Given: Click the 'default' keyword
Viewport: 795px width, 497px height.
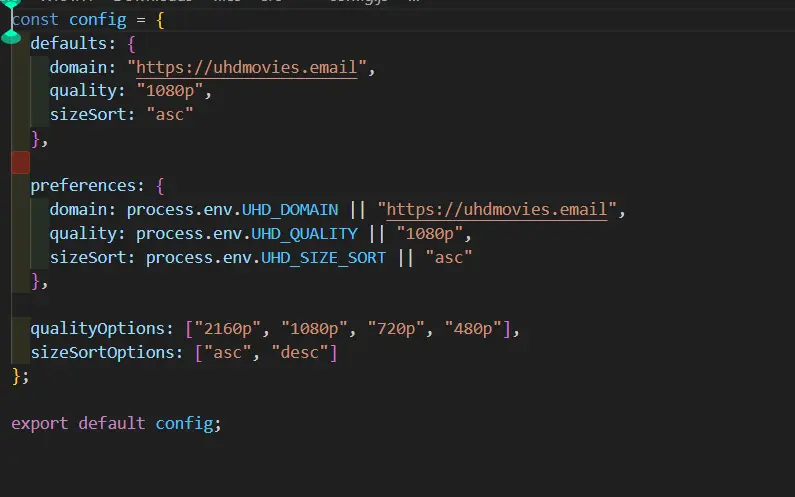Looking at the screenshot, I should 112,423.
